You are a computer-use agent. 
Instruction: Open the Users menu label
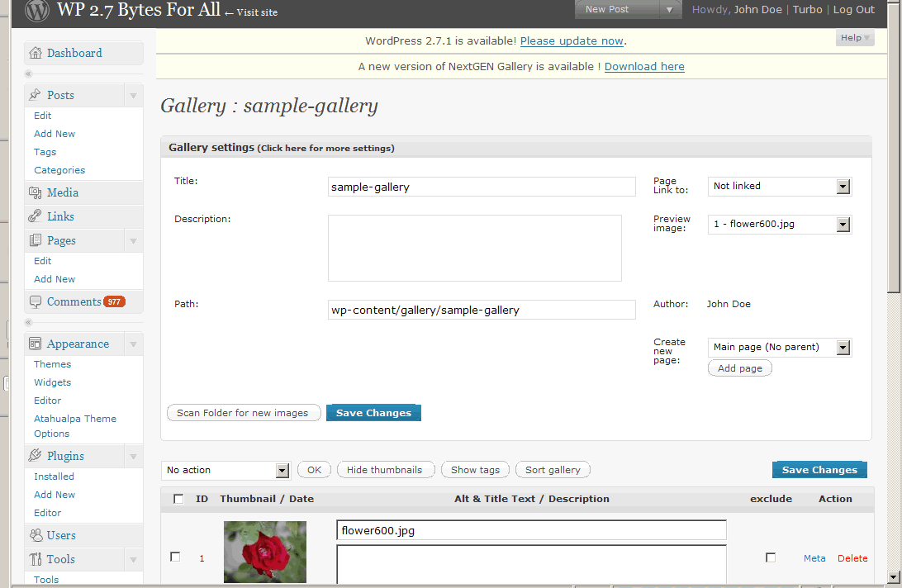click(x=61, y=535)
